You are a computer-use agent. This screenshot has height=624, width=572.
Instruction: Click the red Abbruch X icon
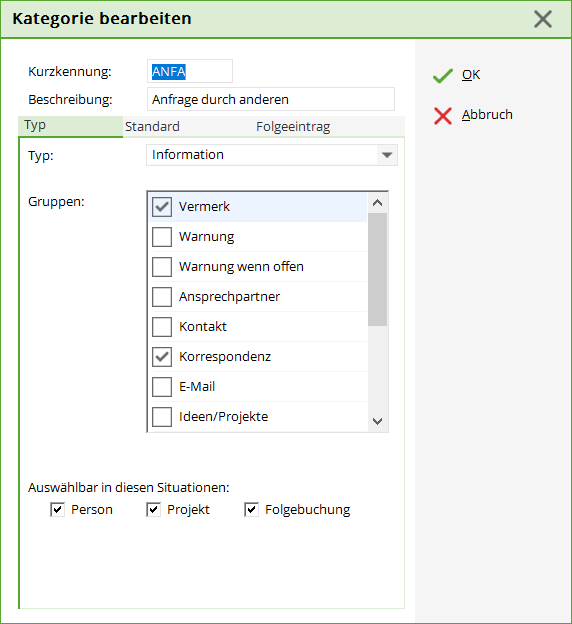[443, 116]
